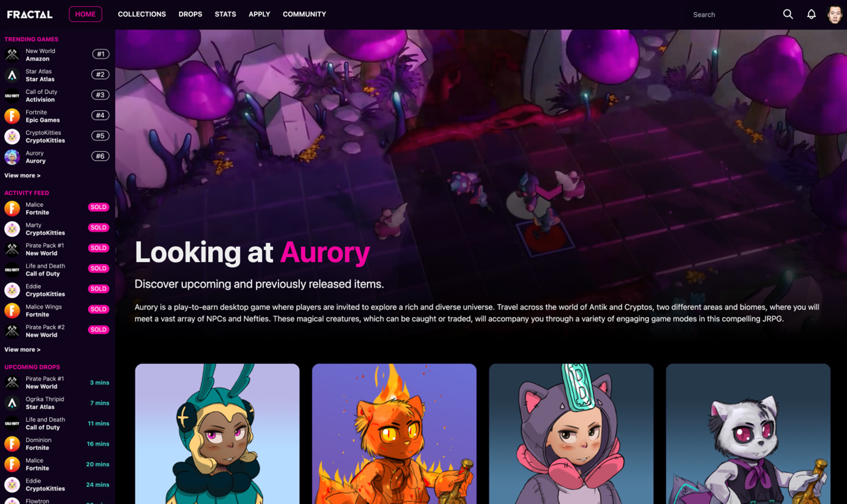
Task: Open the Stats menu item
Action: pyautogui.click(x=225, y=14)
